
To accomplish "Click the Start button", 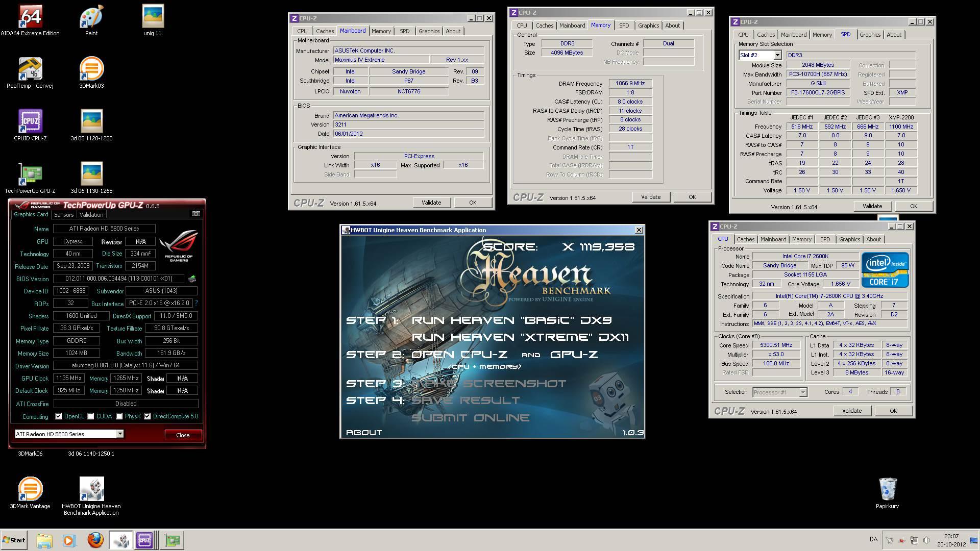I will coord(14,540).
